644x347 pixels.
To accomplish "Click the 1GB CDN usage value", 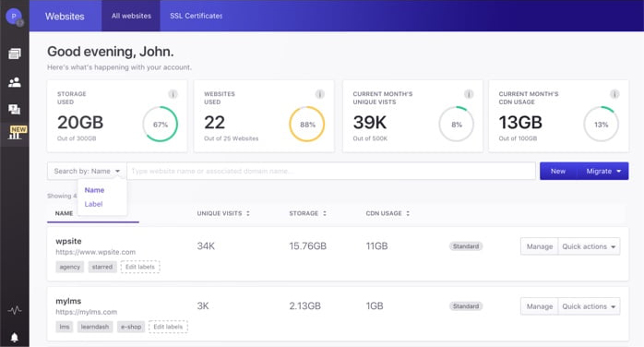I will pyautogui.click(x=375, y=306).
